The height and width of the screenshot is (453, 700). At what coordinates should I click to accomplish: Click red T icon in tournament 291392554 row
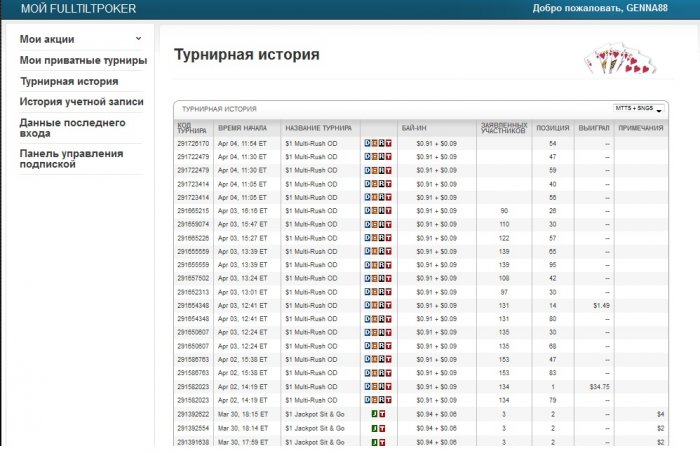coord(382,428)
